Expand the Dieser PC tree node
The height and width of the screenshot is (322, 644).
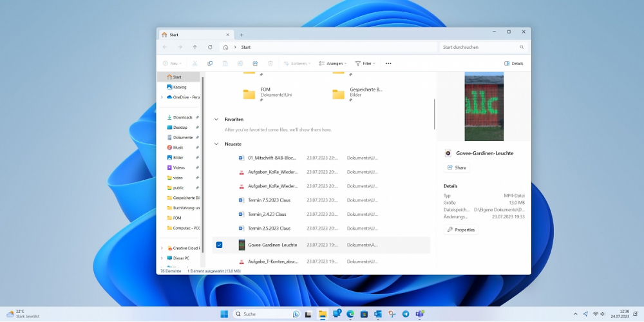tap(162, 258)
